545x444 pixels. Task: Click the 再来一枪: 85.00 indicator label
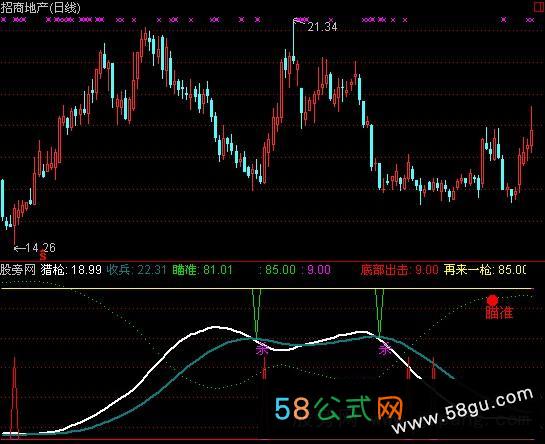point(485,269)
